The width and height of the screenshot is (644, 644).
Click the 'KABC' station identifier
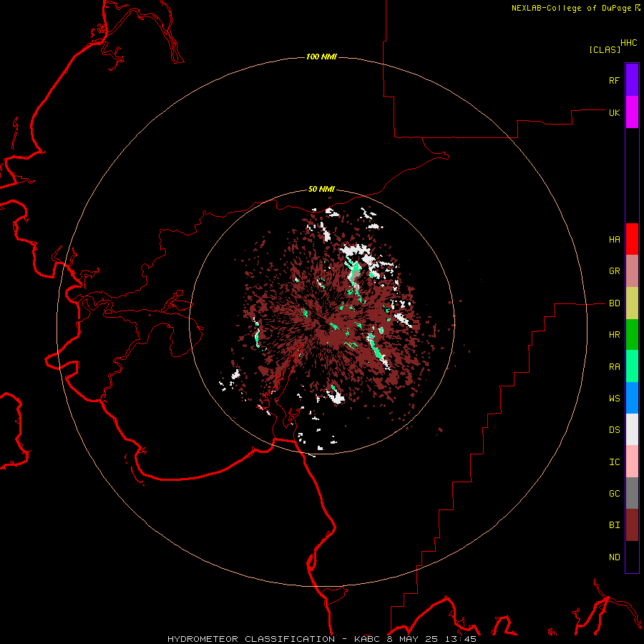(367, 639)
